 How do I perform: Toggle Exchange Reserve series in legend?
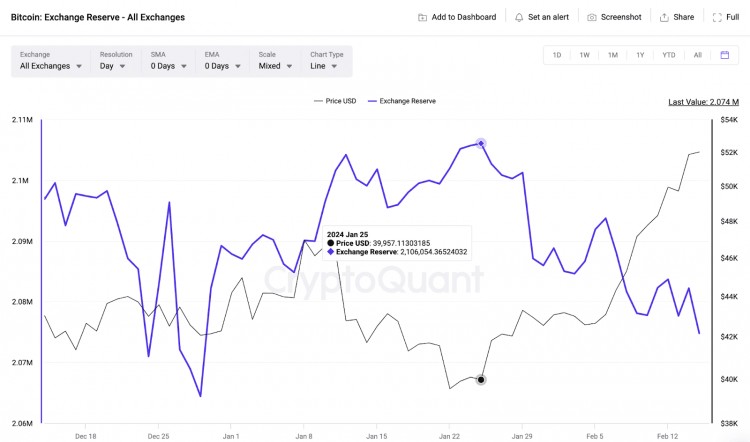tap(403, 101)
